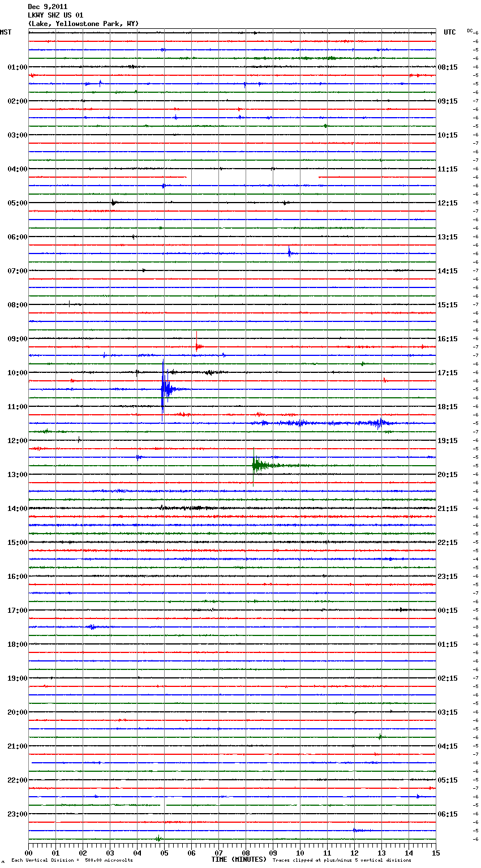Click the 00:15 UTC time label
Image resolution: width=481 pixels, height=868 pixels.
point(448,611)
